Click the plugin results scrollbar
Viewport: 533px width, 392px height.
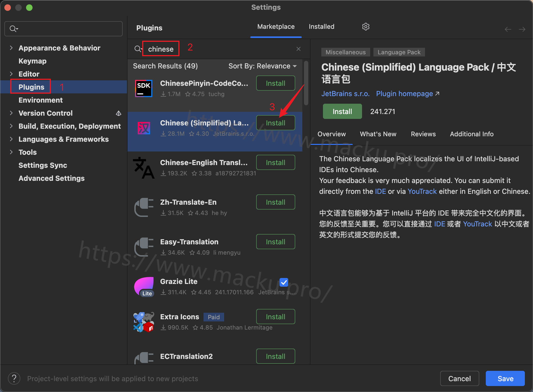point(306,83)
